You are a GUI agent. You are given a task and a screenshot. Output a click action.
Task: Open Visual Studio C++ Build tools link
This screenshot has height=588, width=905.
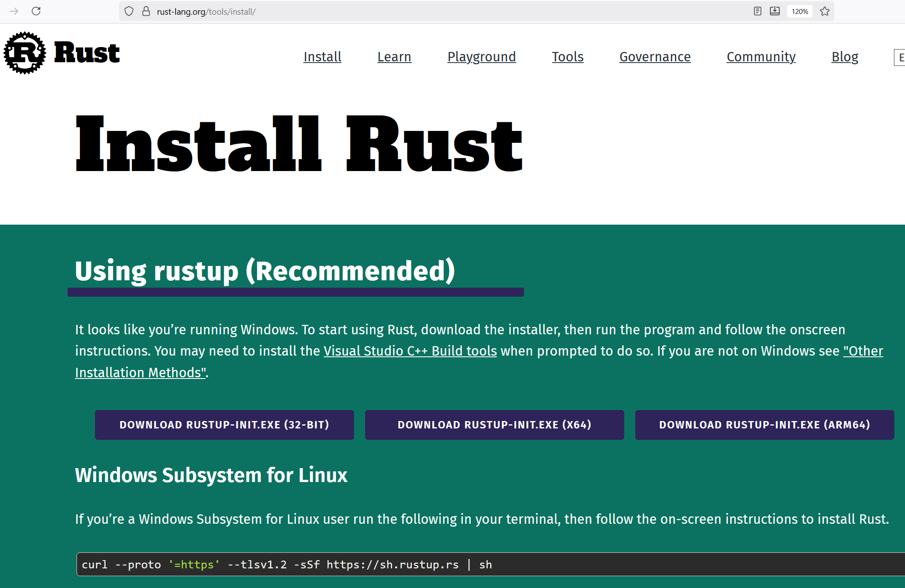click(410, 351)
